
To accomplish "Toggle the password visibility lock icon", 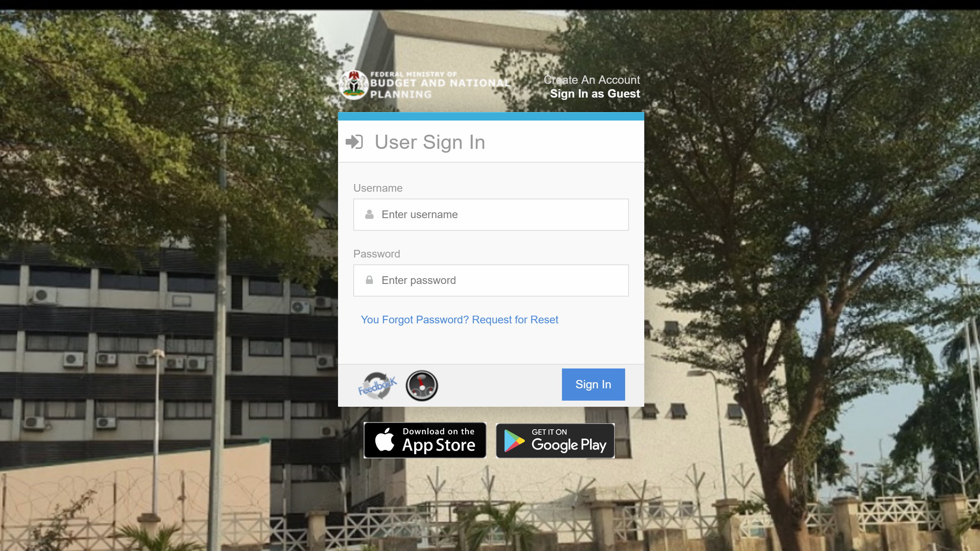I will (x=369, y=280).
